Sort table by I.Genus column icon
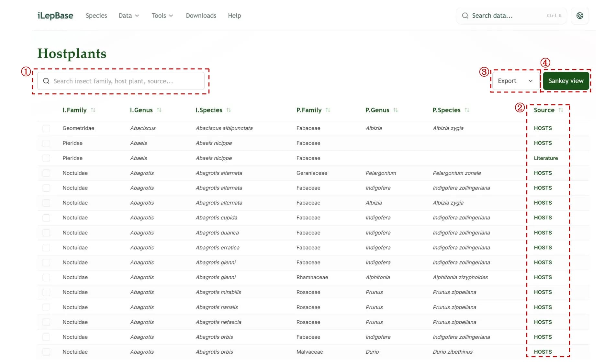Viewport: 616px width, 364px height. click(159, 110)
